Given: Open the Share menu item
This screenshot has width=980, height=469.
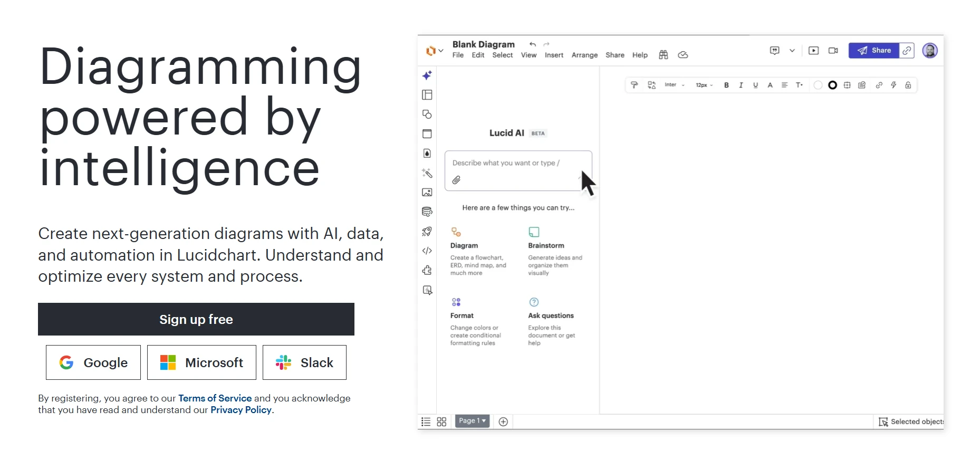Looking at the screenshot, I should point(615,55).
